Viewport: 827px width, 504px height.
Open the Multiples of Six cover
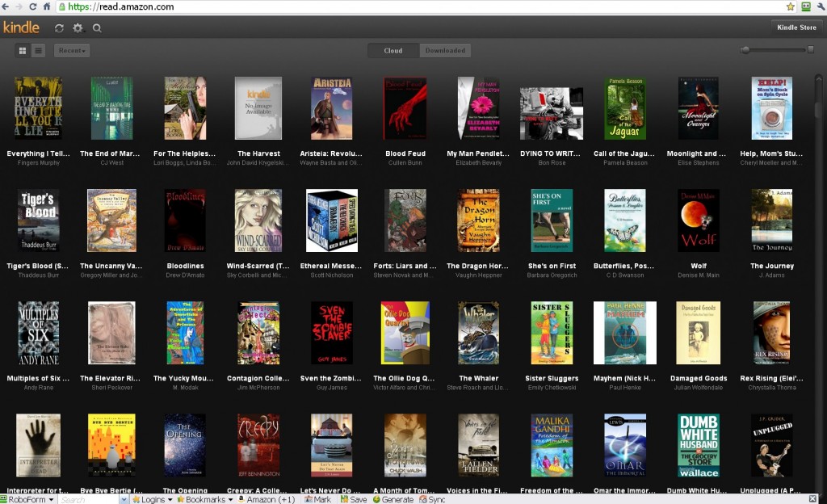[x=39, y=333]
